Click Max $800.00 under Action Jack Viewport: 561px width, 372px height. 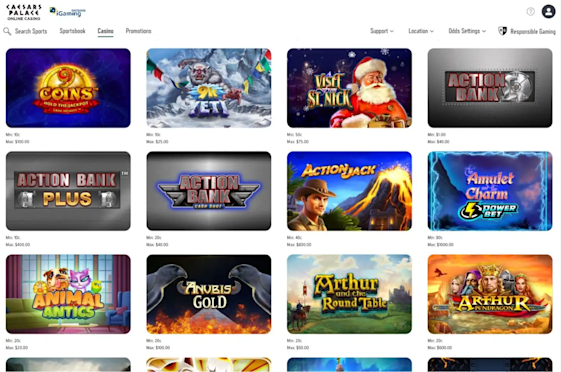tap(299, 245)
